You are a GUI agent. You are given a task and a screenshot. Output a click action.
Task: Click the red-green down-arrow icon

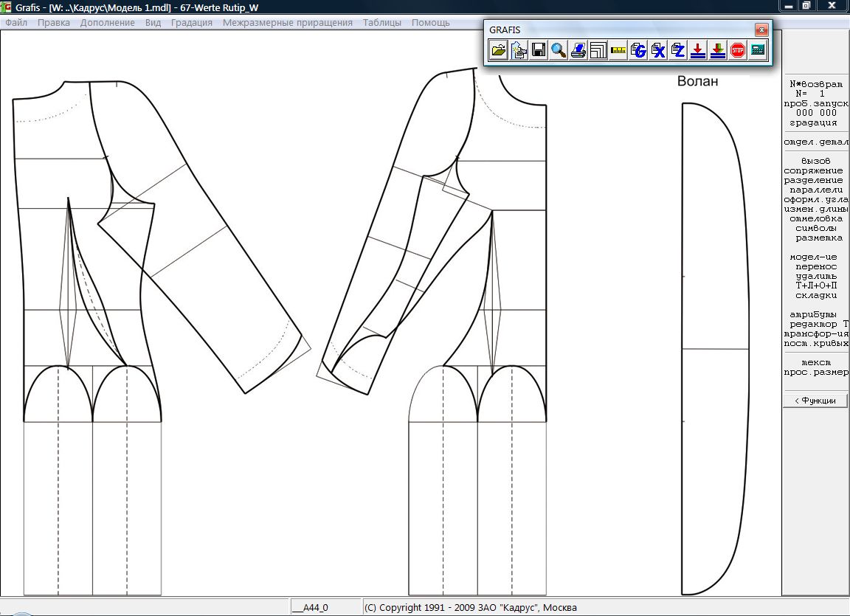pyautogui.click(x=718, y=50)
